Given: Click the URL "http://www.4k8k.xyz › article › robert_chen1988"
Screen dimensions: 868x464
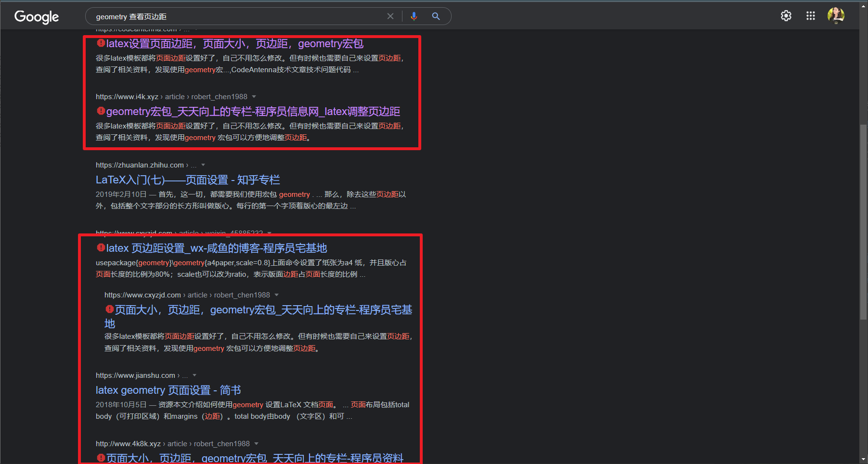Looking at the screenshot, I should click(173, 444).
